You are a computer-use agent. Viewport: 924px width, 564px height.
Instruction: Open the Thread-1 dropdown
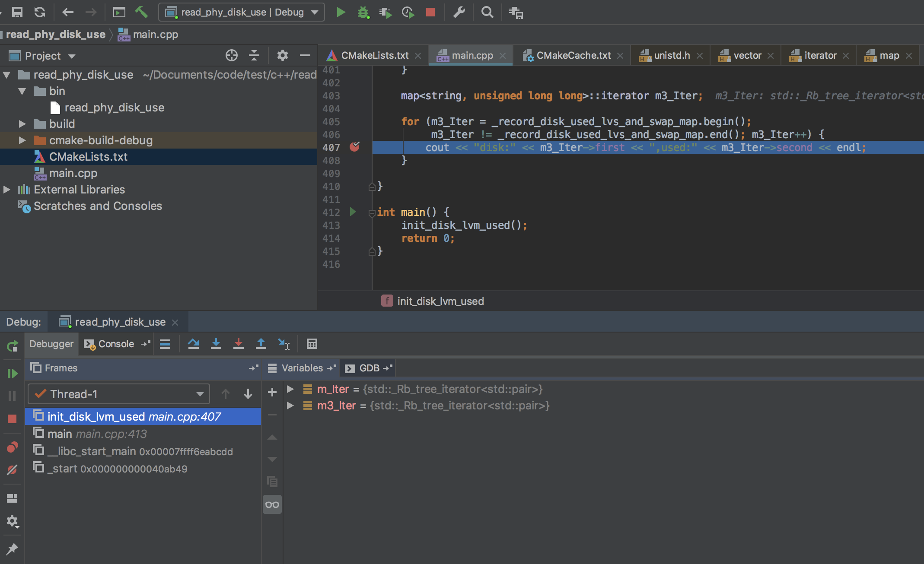click(118, 394)
